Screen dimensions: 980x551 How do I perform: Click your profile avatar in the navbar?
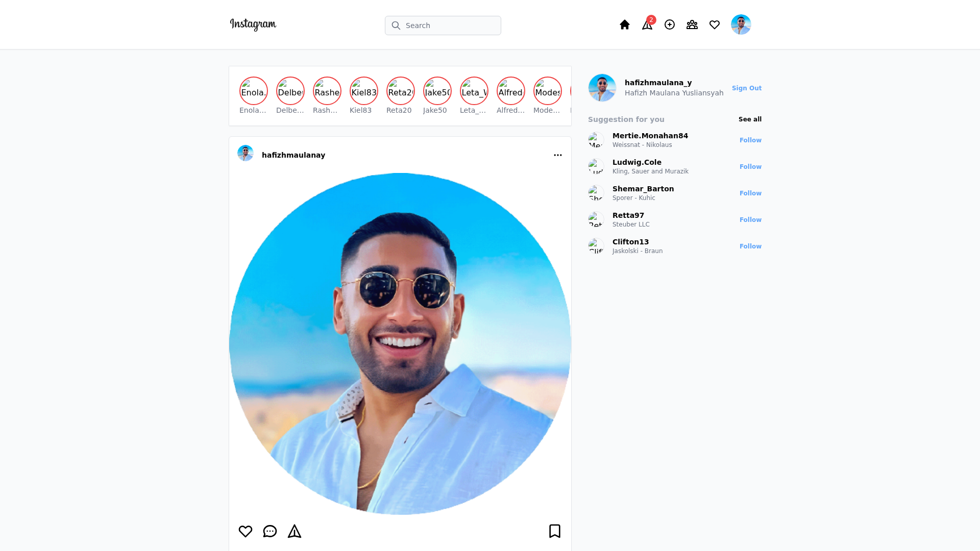[x=741, y=24]
